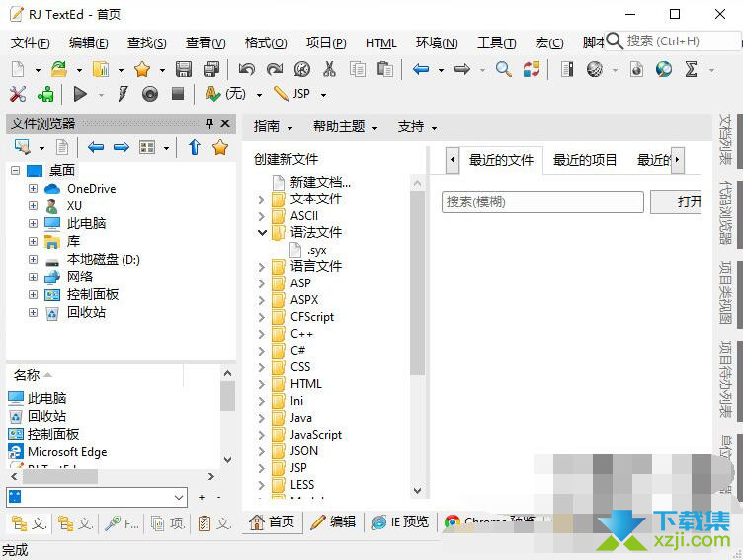The image size is (743, 560).
Task: Switch to the 最近的项目 tab
Action: pos(585,160)
